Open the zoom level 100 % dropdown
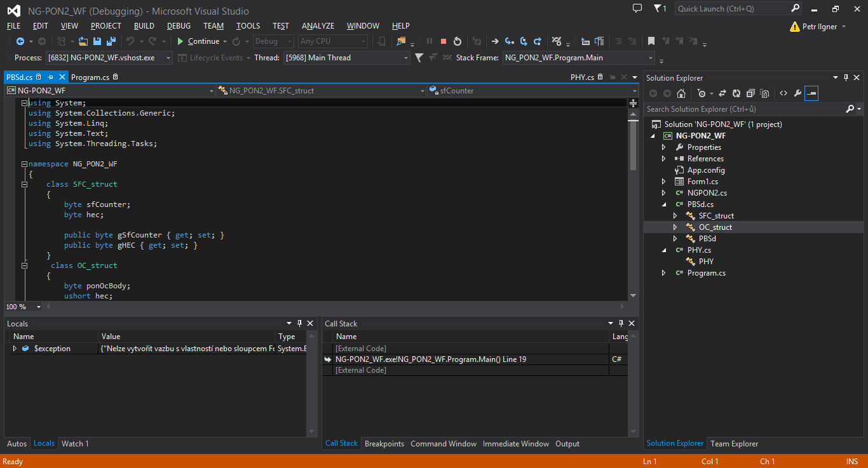Screen dimensions: 868x468 tap(39, 307)
